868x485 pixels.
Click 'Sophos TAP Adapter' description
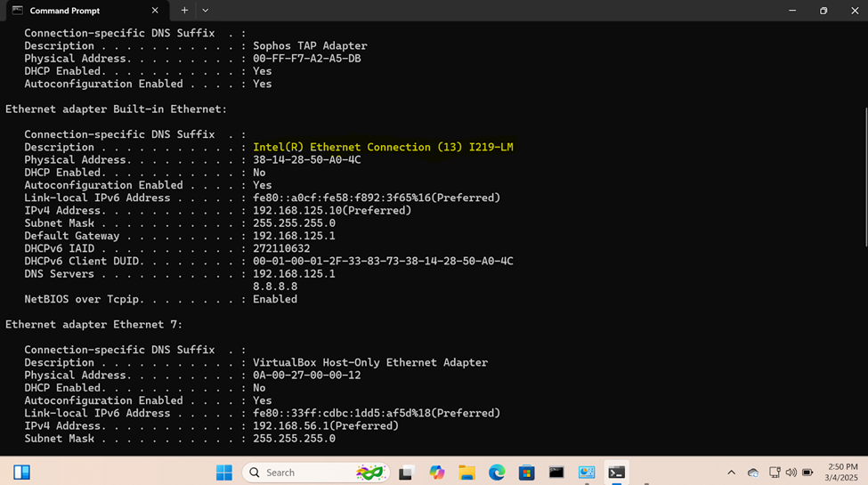tap(310, 46)
